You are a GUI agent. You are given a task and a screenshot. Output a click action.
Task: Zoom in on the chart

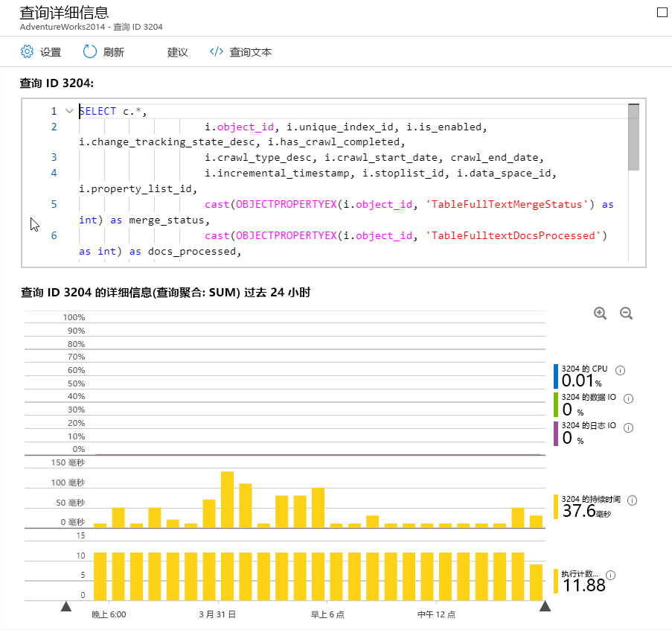pos(600,314)
